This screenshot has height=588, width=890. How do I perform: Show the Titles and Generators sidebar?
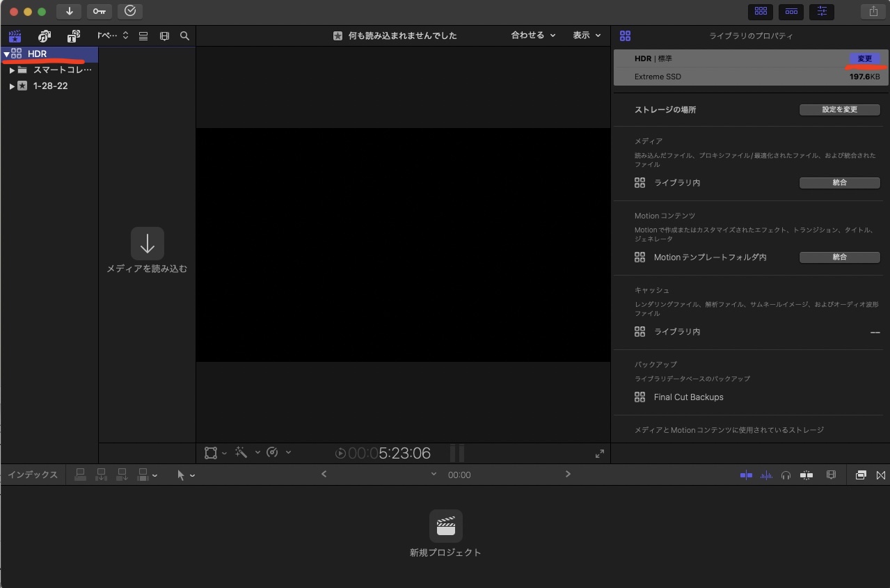tap(73, 36)
